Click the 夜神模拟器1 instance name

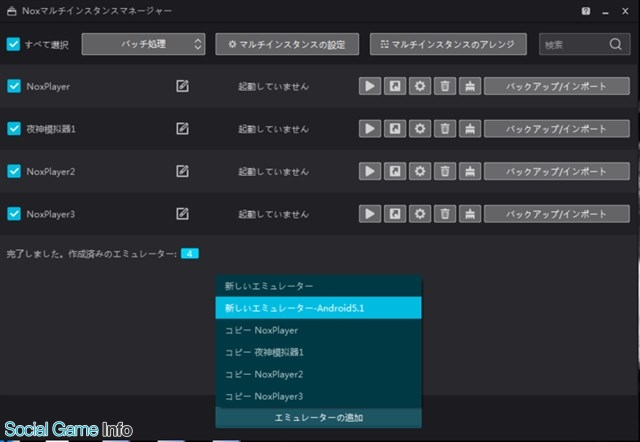(x=51, y=129)
